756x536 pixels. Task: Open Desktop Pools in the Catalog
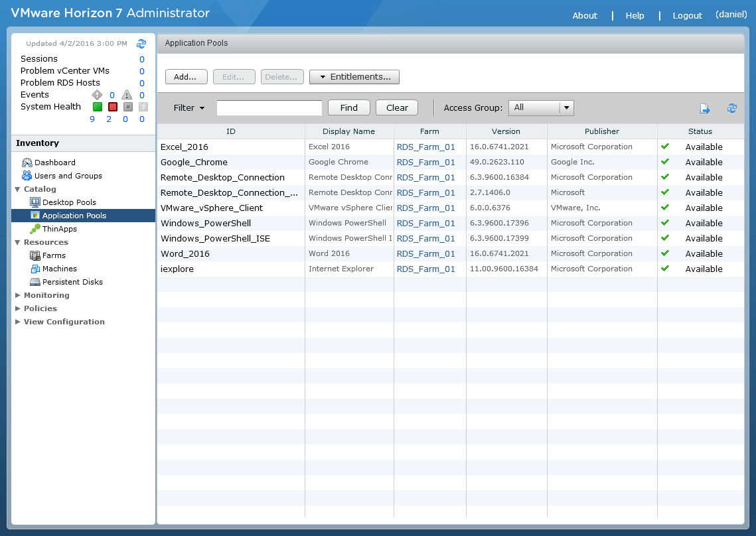(x=69, y=202)
